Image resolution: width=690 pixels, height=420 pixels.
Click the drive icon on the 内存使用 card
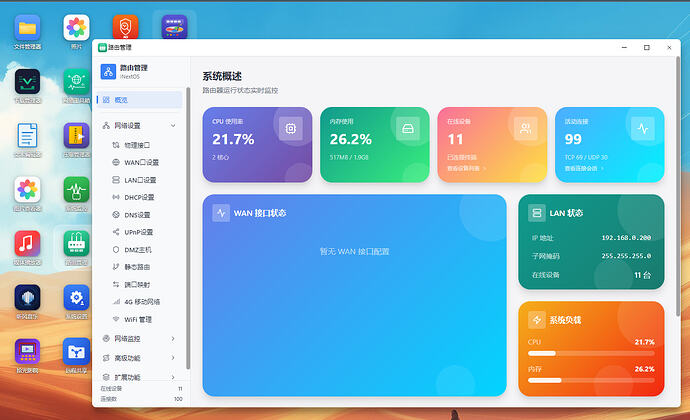pyautogui.click(x=408, y=129)
